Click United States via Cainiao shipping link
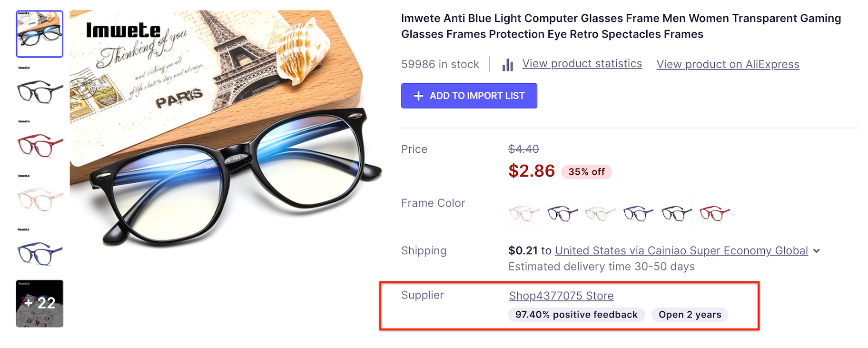 [681, 251]
